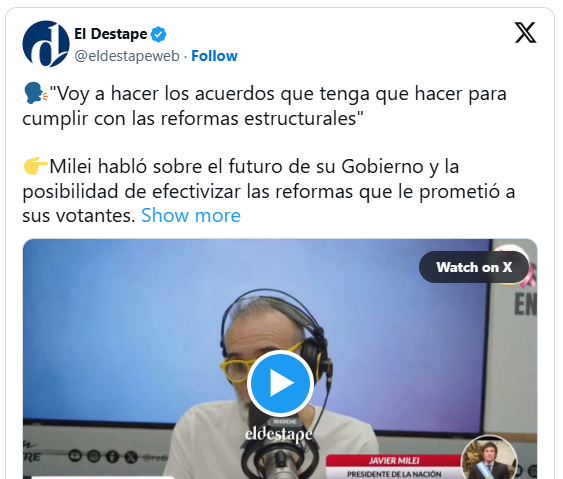This screenshot has width=563, height=479.
Task: Click the X logo icon
Action: pyautogui.click(x=525, y=33)
